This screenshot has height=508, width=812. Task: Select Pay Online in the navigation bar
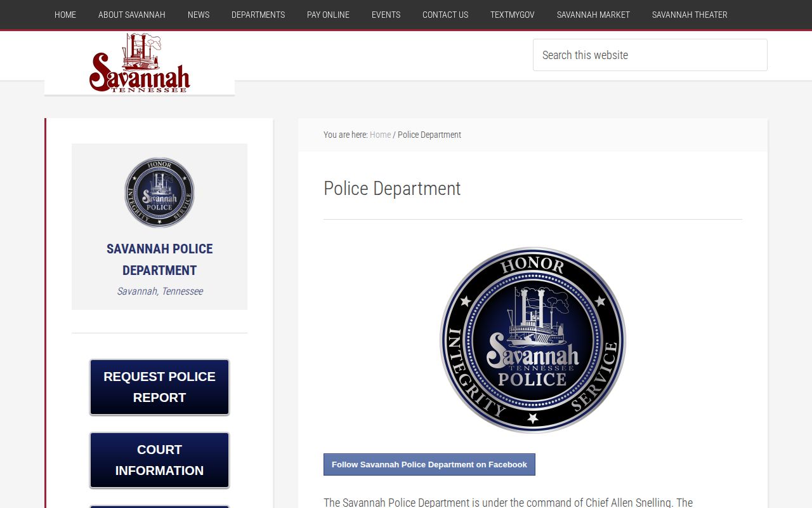tap(328, 15)
